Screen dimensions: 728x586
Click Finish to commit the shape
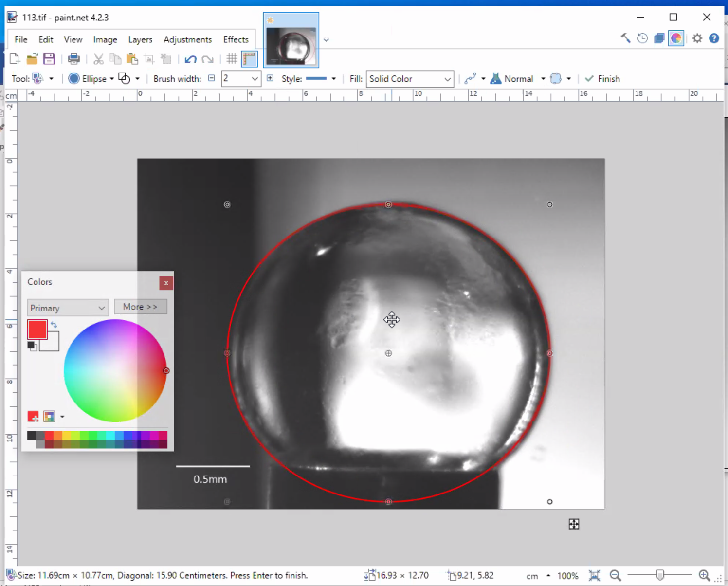point(602,79)
